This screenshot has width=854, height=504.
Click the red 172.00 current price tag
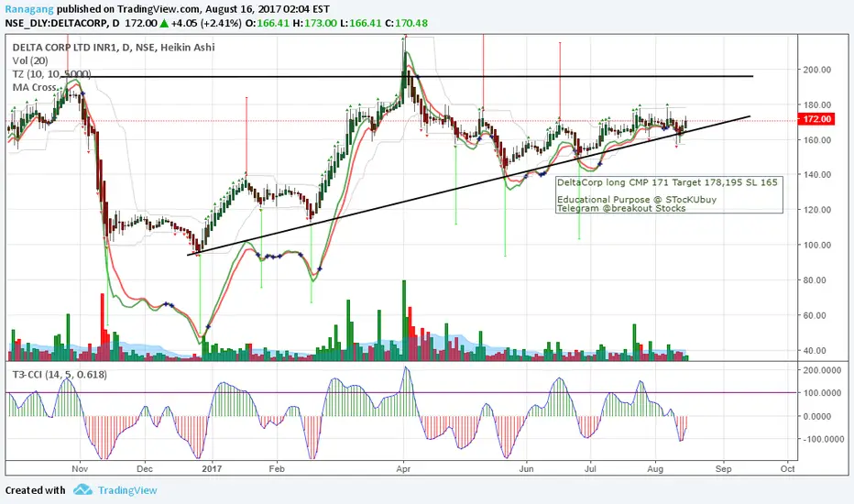click(816, 119)
